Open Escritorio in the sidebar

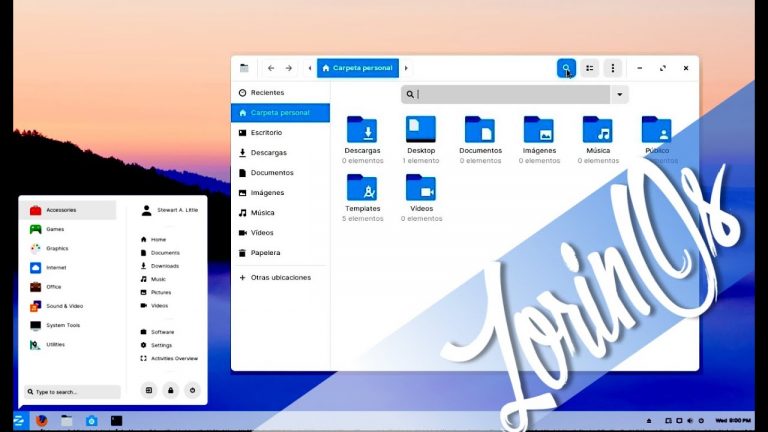(x=281, y=133)
